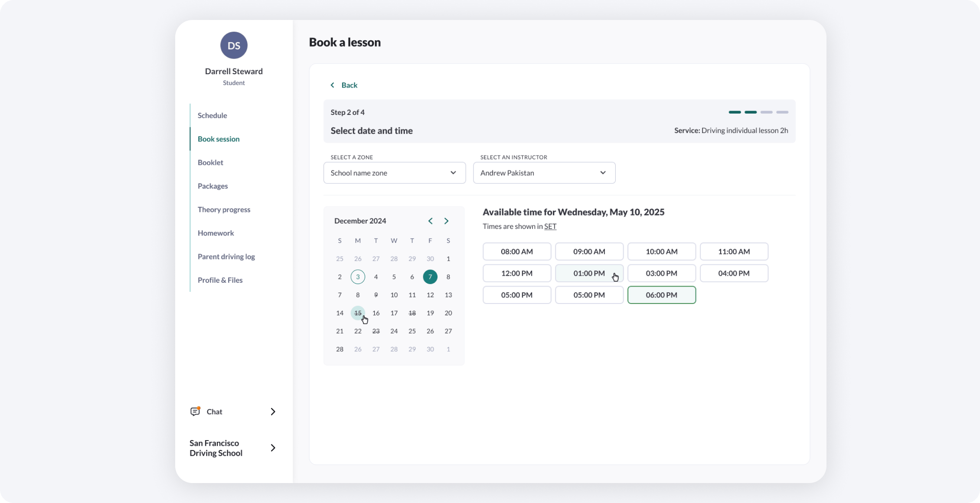Pick December 19 on the calendar
The height and width of the screenshot is (503, 980).
click(430, 313)
